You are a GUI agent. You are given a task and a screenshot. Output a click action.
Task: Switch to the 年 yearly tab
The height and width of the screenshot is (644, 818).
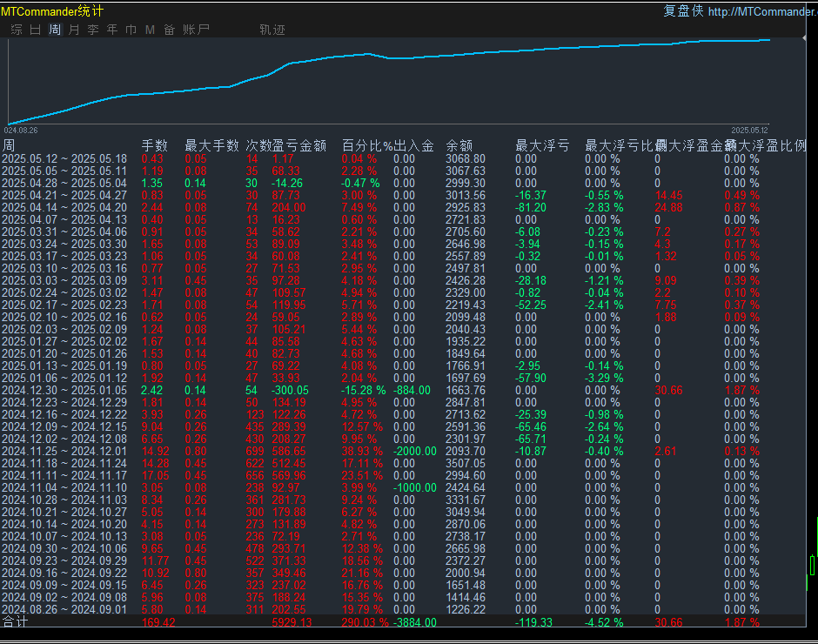(112, 30)
